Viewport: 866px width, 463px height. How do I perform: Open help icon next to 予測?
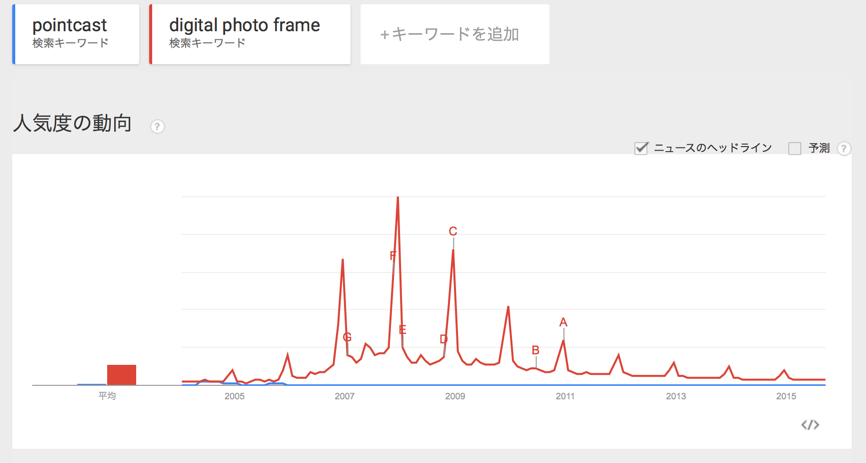(x=844, y=148)
